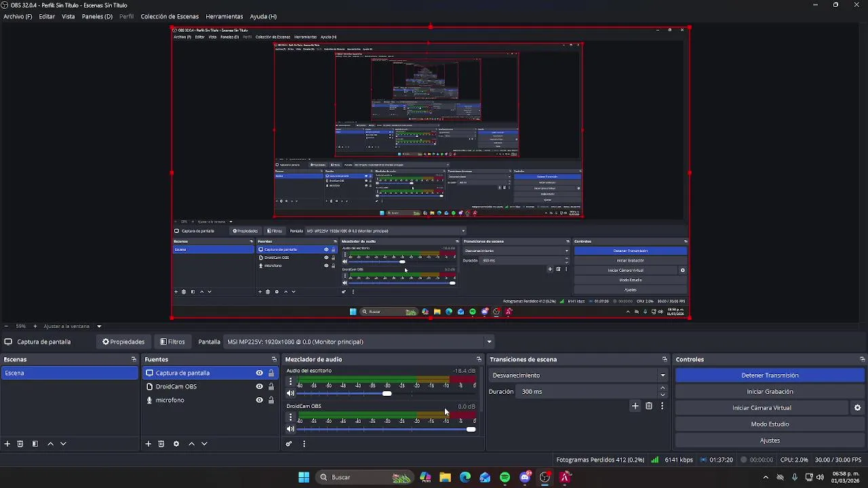Enable Modo Estudio
The height and width of the screenshot is (488, 868).
pos(770,424)
